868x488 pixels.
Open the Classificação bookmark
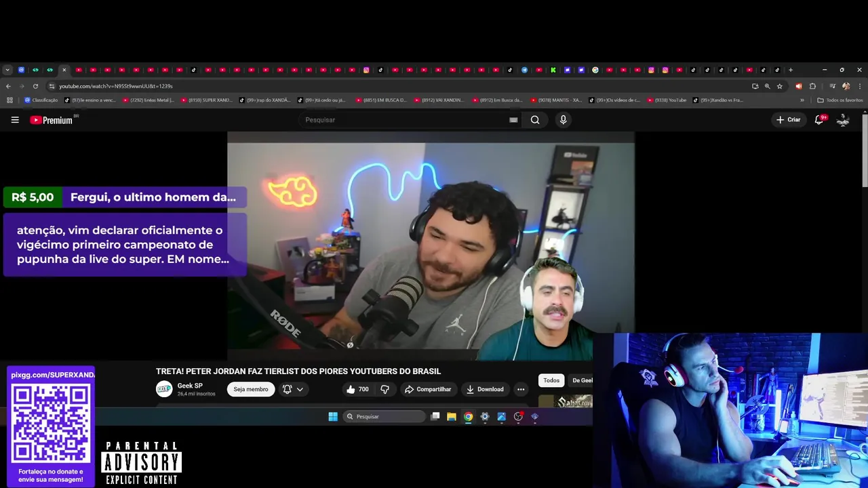(41, 100)
